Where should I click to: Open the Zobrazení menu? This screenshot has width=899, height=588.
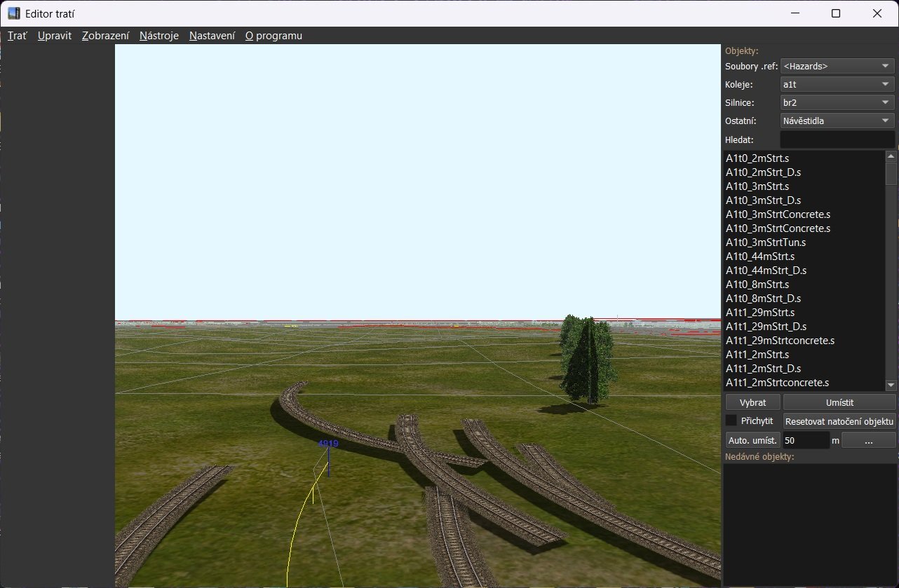tap(105, 36)
